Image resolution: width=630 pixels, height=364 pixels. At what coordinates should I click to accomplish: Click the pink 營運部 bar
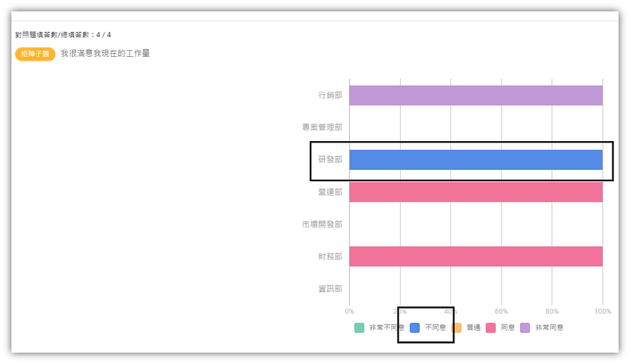point(476,192)
